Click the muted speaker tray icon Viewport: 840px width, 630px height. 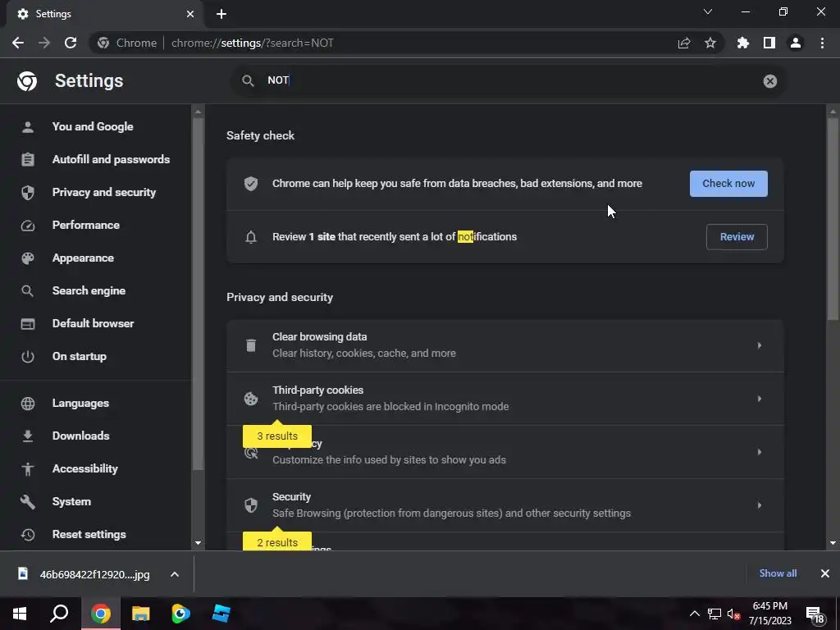[x=734, y=614]
